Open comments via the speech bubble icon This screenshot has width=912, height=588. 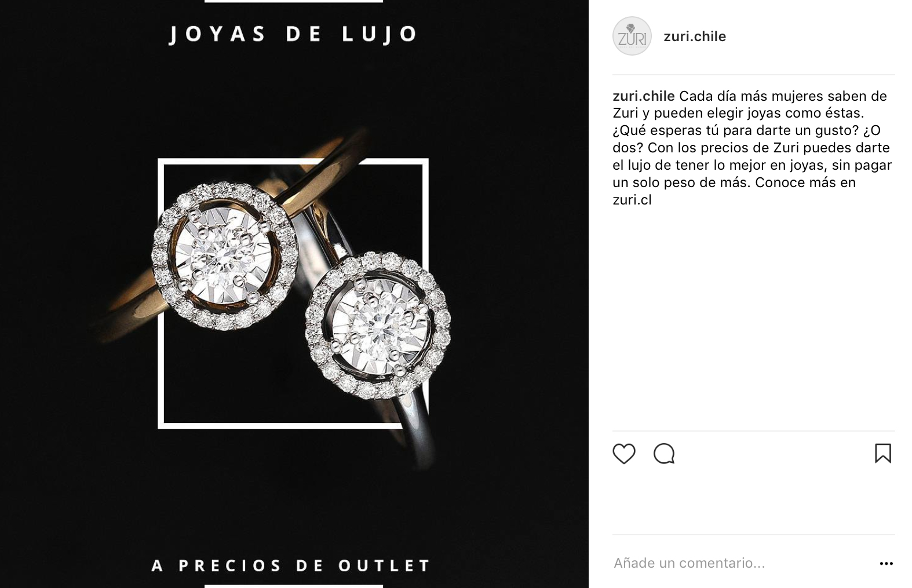[664, 454]
